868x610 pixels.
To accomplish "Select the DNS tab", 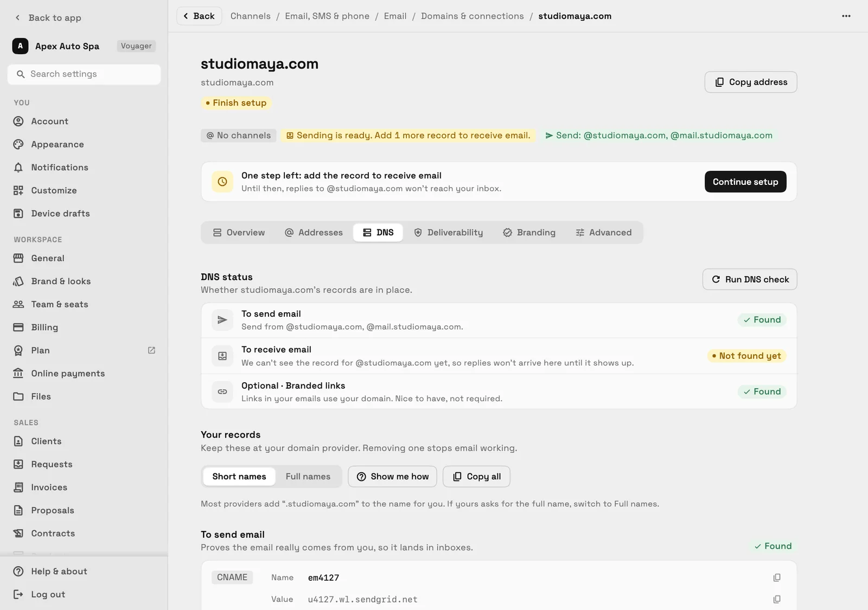I will point(378,233).
